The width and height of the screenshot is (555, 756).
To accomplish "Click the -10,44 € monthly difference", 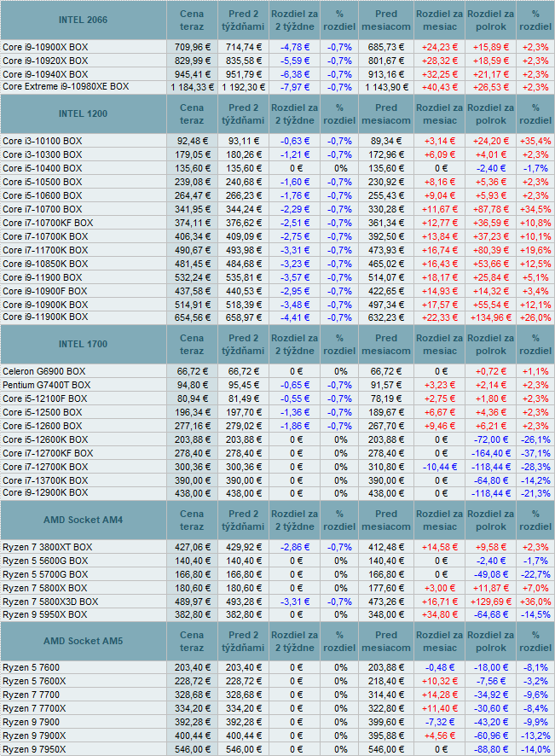I will (x=440, y=468).
